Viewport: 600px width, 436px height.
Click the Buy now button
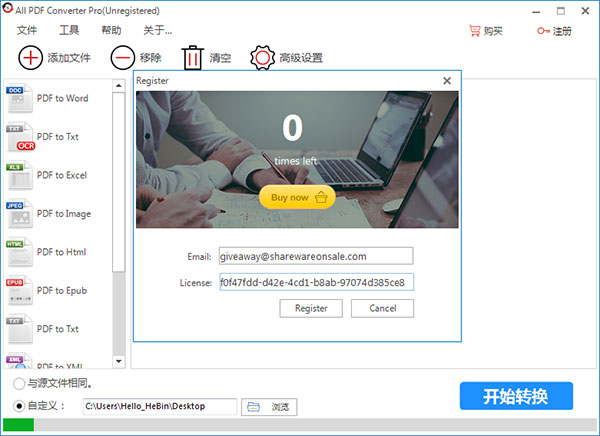pos(297,198)
